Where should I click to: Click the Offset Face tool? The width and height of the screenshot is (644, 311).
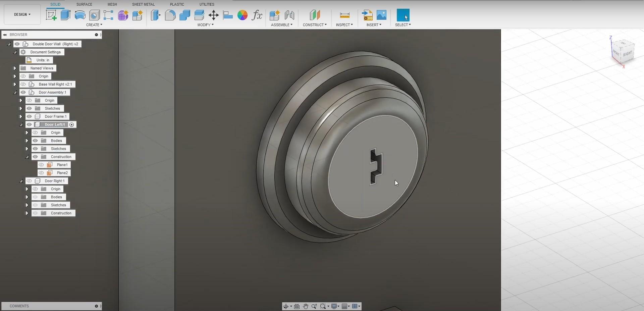[199, 15]
